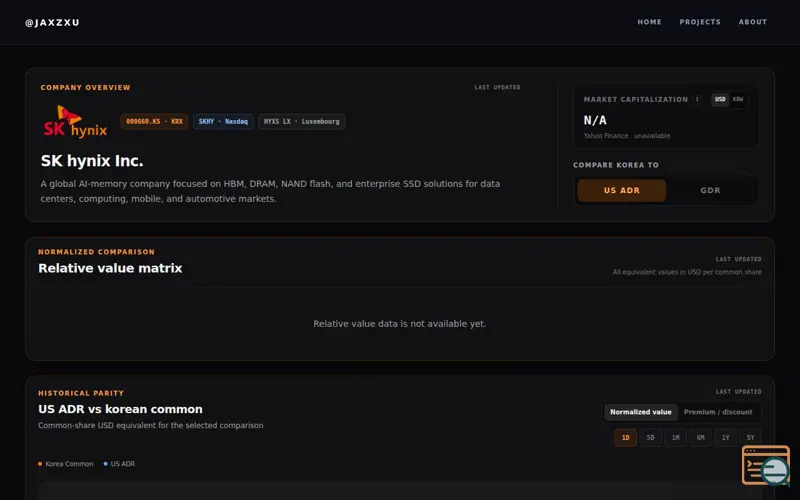Click the HISTORICAL PARITY label
800x500 pixels.
[x=81, y=393]
